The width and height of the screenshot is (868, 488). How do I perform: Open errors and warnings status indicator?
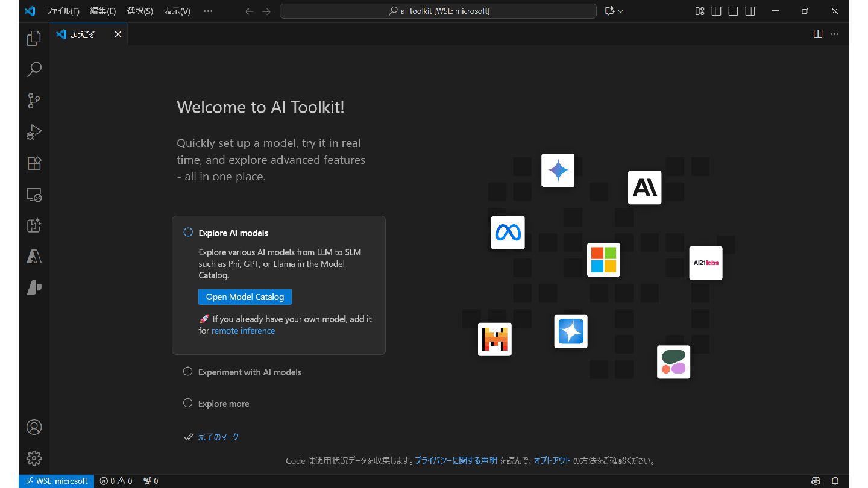pos(116,481)
